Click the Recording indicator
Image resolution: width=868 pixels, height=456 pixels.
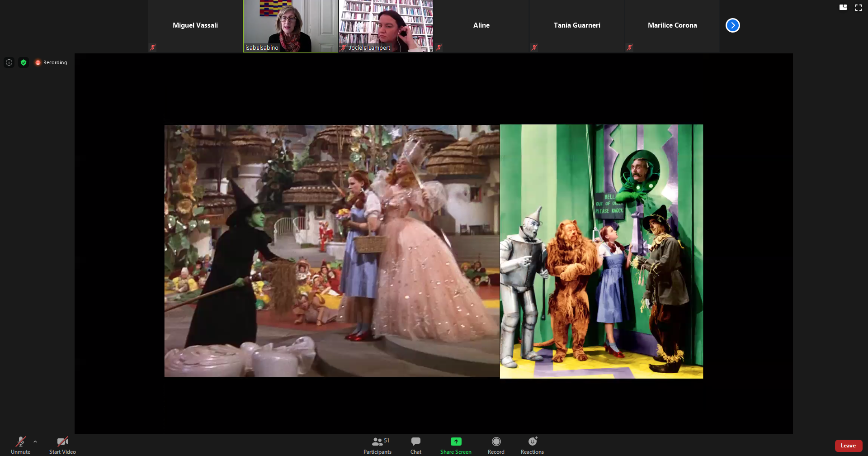(51, 62)
